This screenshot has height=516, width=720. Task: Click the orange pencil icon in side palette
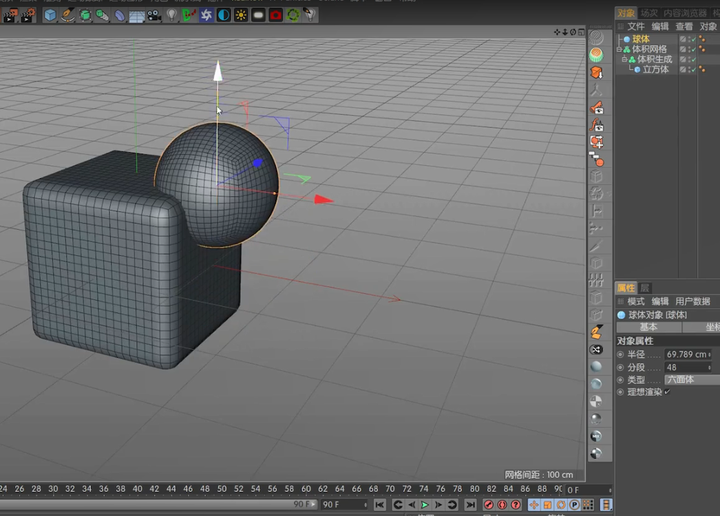coord(596,331)
